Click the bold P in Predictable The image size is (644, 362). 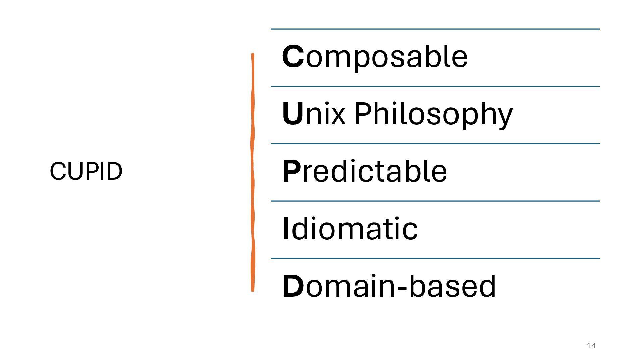pos(291,171)
